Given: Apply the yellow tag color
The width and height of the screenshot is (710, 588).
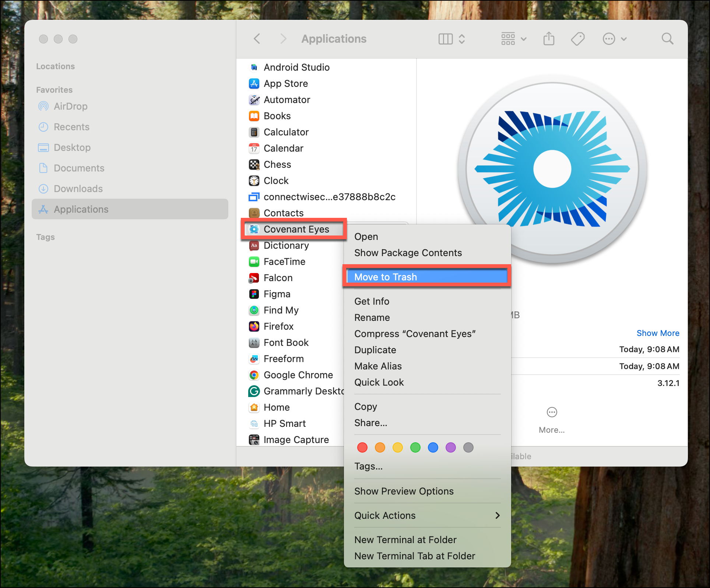Looking at the screenshot, I should 398,447.
